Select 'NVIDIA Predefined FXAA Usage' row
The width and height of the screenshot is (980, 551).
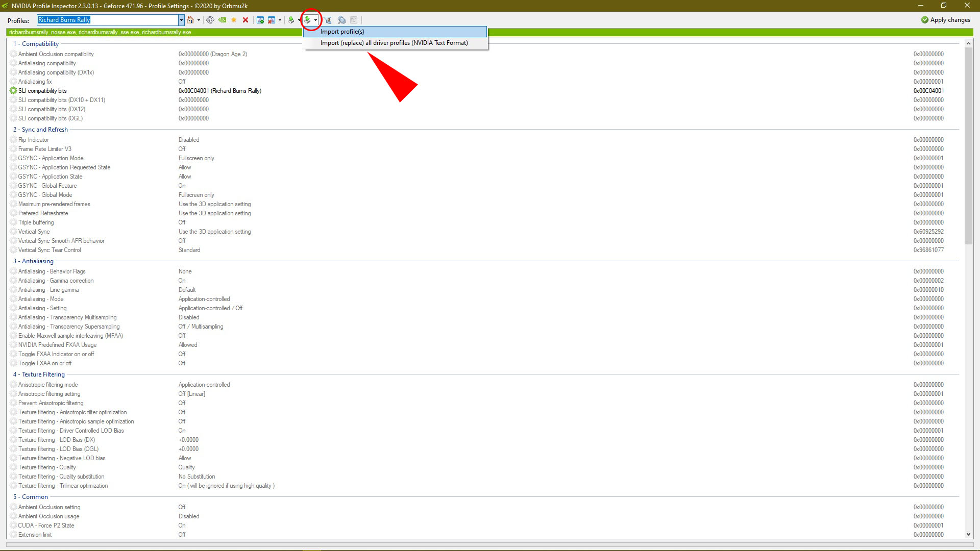click(x=484, y=345)
